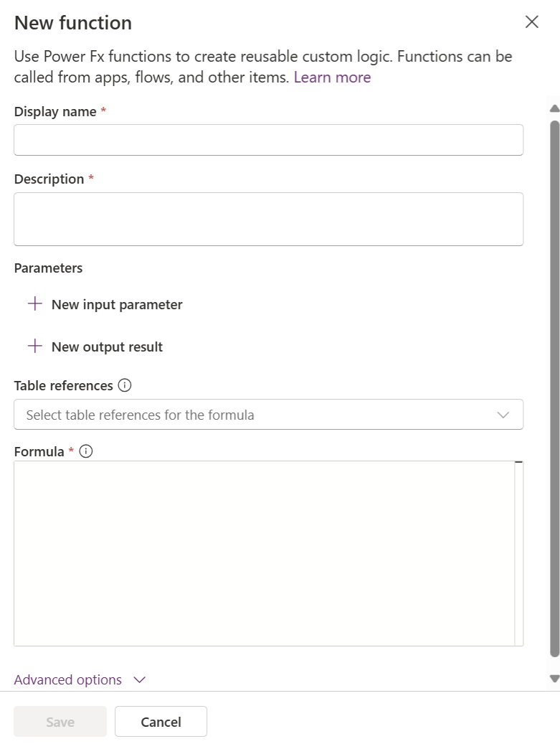Click the panel's vertical scrollbar
Viewport: 560px width, 744px height.
click(x=554, y=387)
